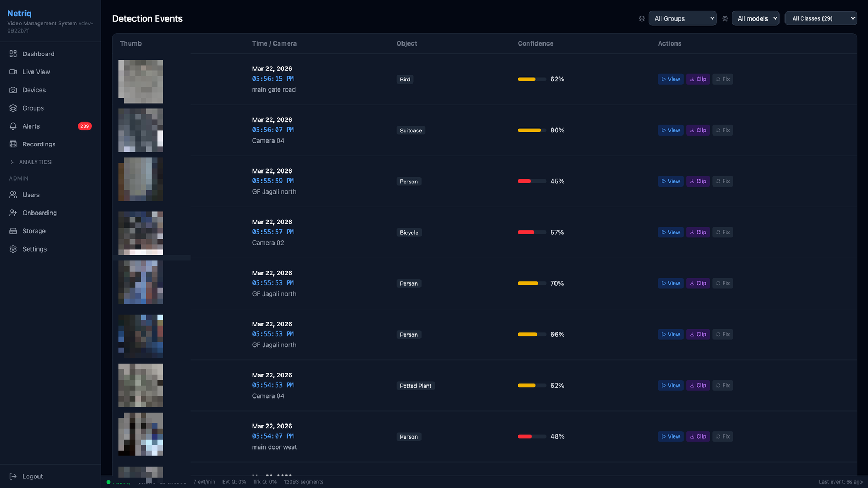Click the 239 alerts badge
Image resolution: width=868 pixels, height=488 pixels.
coord(85,126)
